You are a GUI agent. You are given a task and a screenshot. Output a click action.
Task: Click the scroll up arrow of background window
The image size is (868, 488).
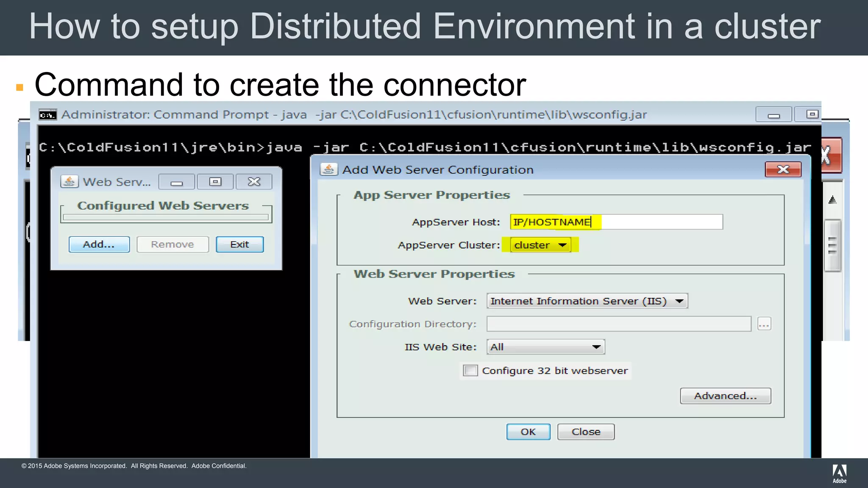833,200
